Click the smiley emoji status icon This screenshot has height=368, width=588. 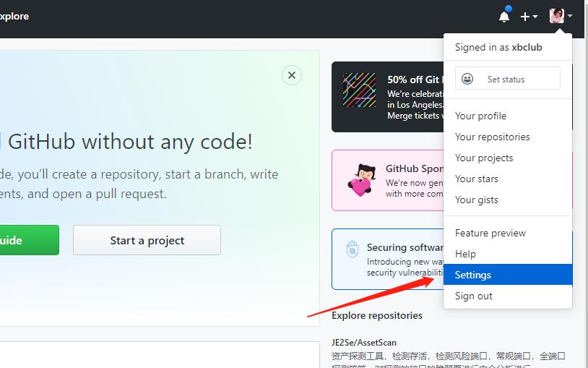tap(467, 79)
